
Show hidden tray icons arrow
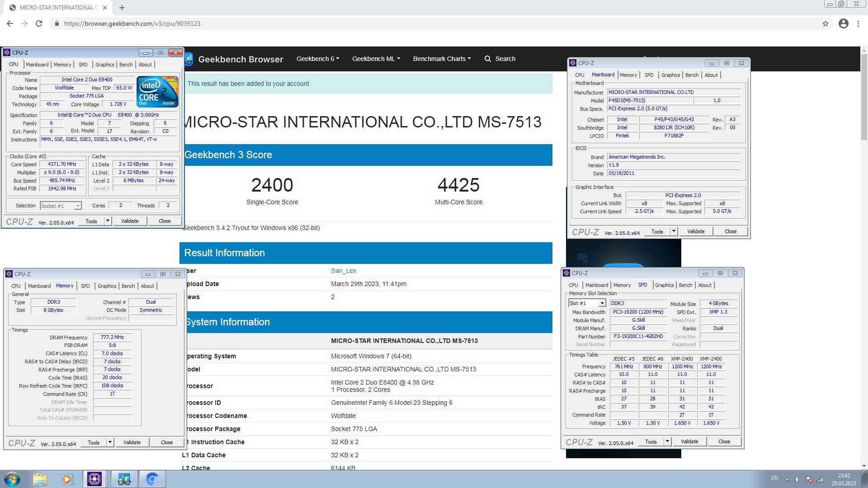click(x=787, y=479)
